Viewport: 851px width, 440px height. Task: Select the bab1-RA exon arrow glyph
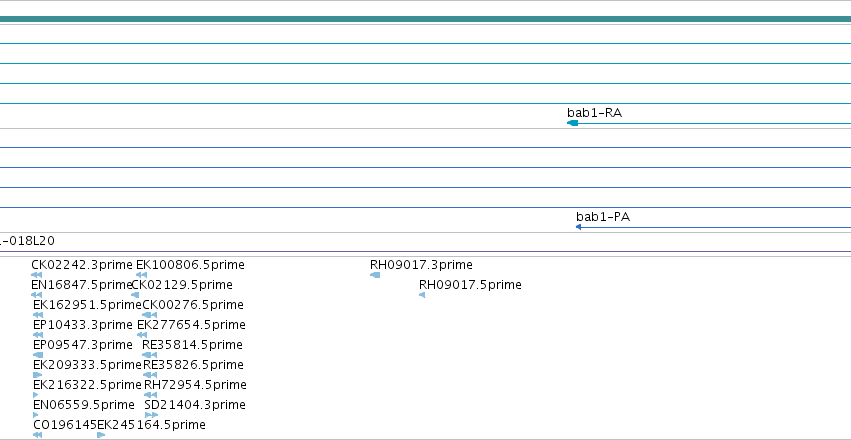pos(573,123)
